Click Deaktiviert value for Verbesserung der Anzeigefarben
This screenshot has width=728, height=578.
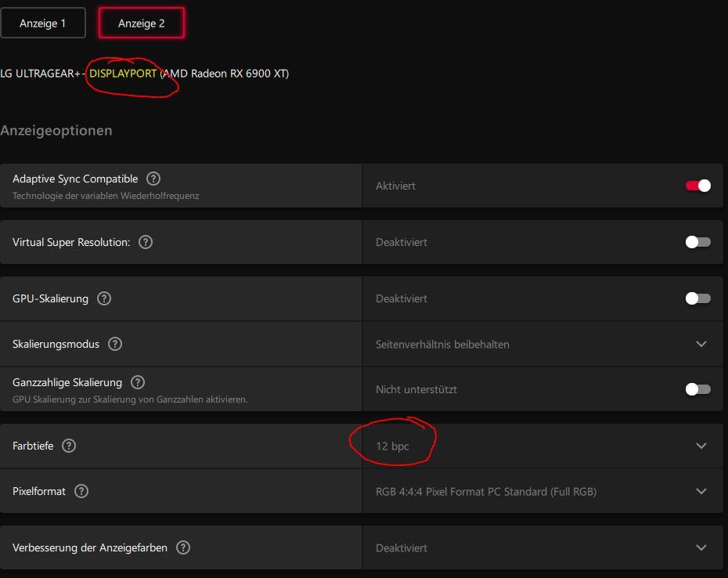tap(402, 547)
